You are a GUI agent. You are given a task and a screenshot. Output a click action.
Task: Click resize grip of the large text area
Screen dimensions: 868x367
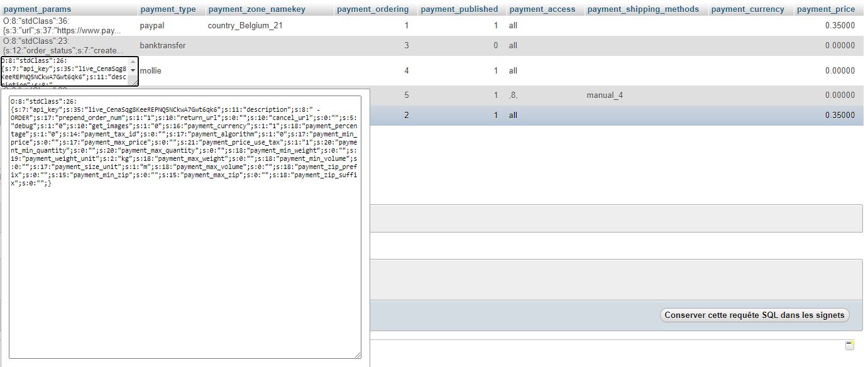(358, 355)
